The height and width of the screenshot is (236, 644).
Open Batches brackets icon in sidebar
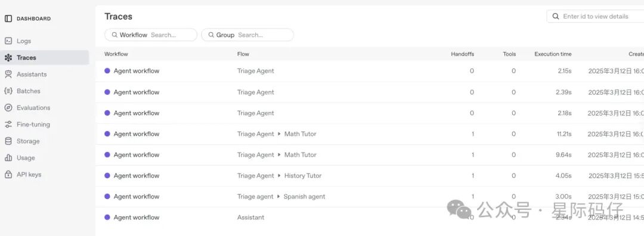click(8, 91)
